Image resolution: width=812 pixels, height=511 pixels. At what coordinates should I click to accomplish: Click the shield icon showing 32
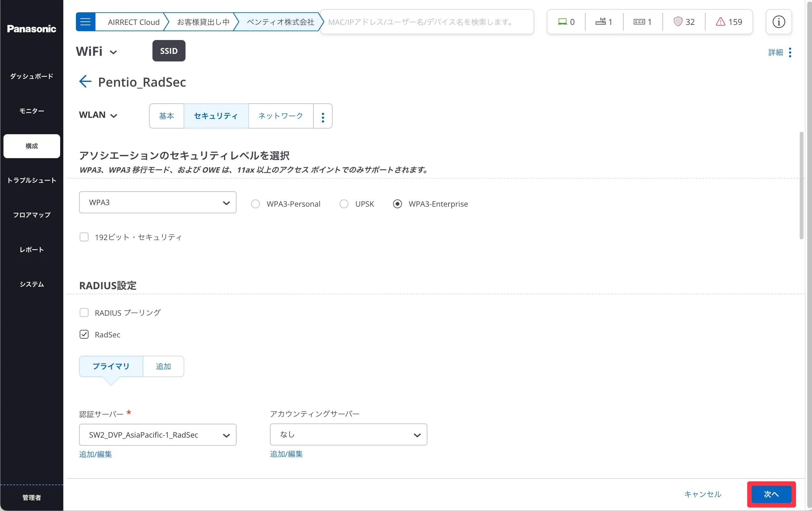point(683,22)
